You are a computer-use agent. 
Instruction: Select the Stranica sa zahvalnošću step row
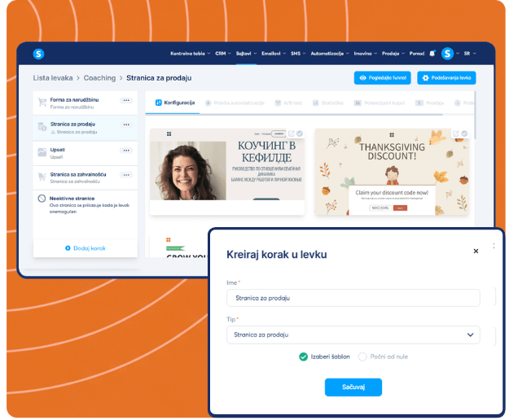click(x=85, y=177)
